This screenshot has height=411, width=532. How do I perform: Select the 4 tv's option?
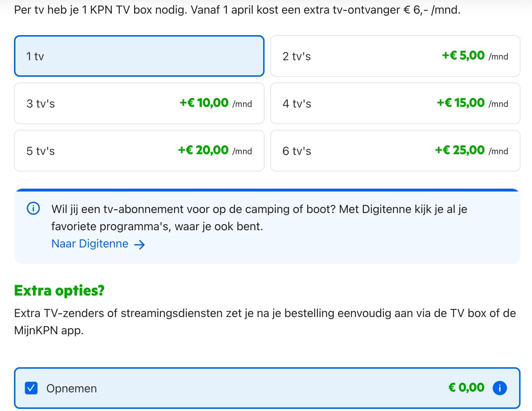(x=395, y=103)
